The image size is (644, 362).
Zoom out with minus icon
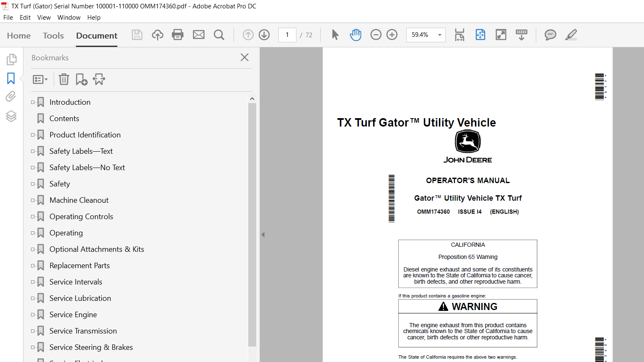[x=376, y=35]
